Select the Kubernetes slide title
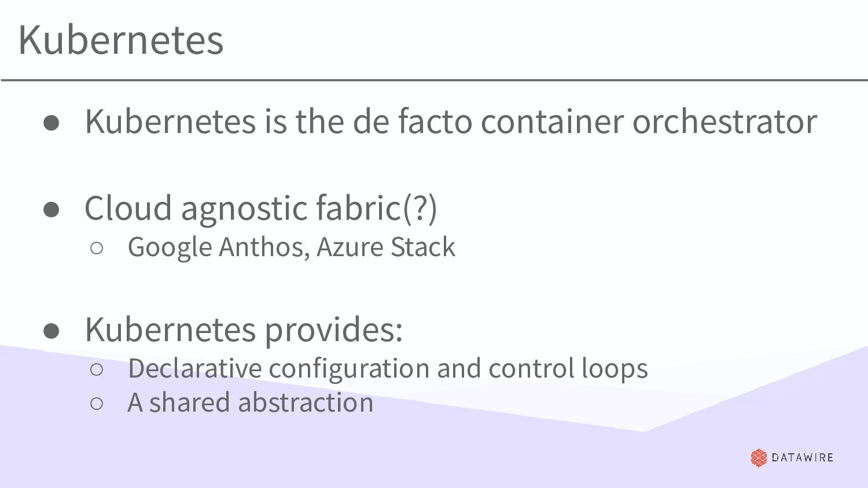The width and height of the screenshot is (868, 488). (x=121, y=40)
